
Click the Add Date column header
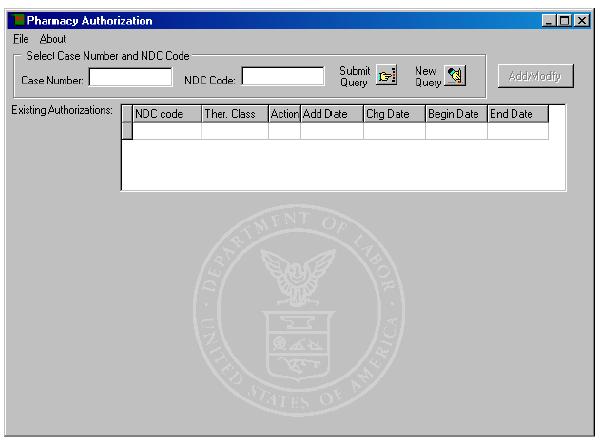point(331,114)
